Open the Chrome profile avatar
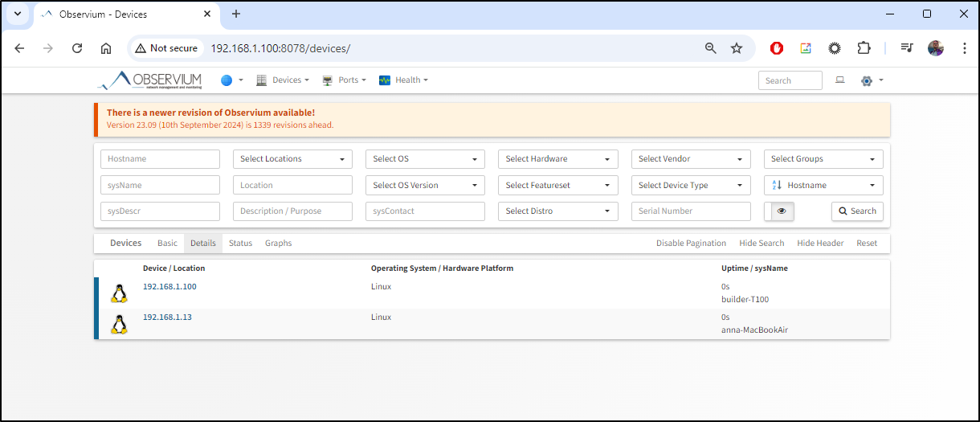The image size is (980, 422). (936, 48)
